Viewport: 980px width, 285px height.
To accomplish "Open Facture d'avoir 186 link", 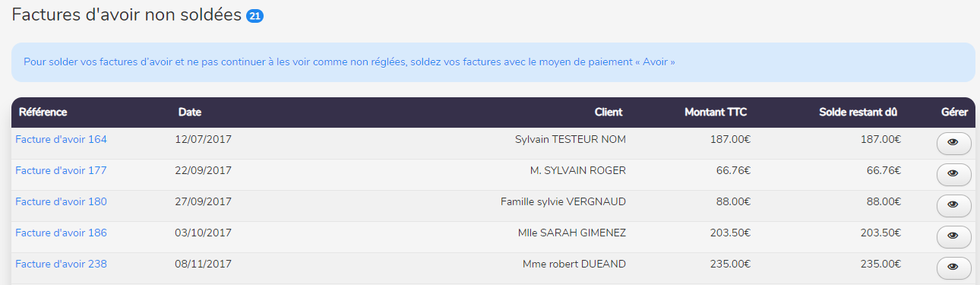I will [61, 233].
